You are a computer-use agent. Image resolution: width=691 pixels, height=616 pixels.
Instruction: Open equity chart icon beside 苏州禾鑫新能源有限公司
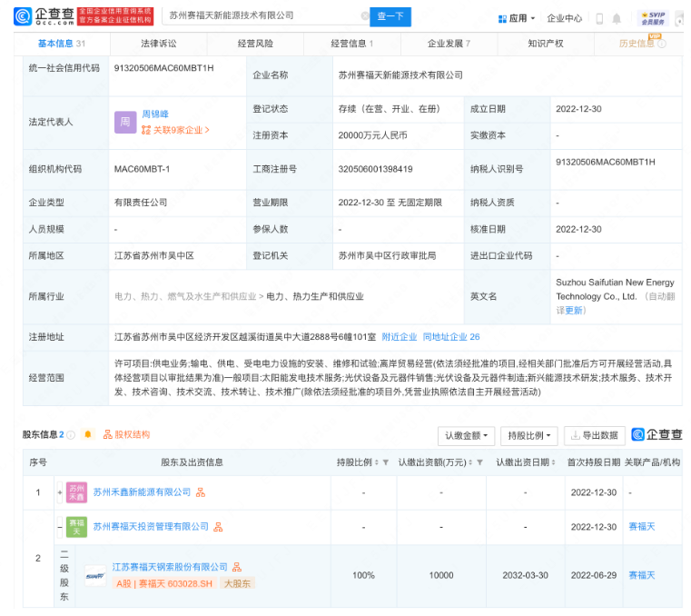click(x=200, y=492)
